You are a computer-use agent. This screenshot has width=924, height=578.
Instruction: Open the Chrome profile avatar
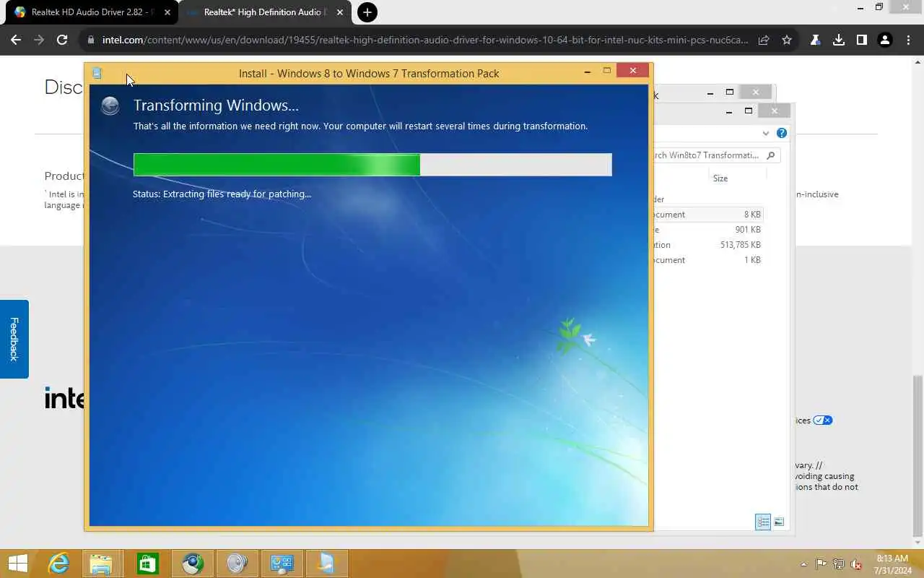[x=885, y=40]
